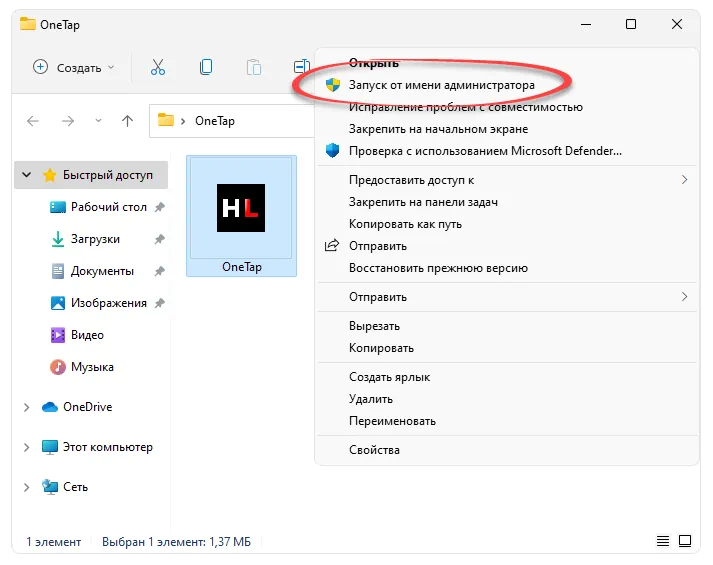The height and width of the screenshot is (565, 713).
Task: Select OneDrive in navigation pane
Action: [87, 407]
